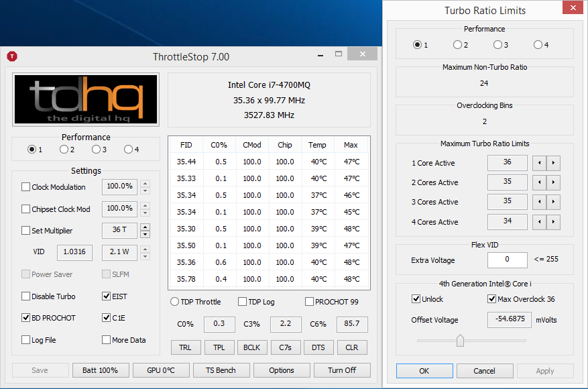Click the CLR button to reset max temps
This screenshot has height=389, width=588.
[x=352, y=347]
